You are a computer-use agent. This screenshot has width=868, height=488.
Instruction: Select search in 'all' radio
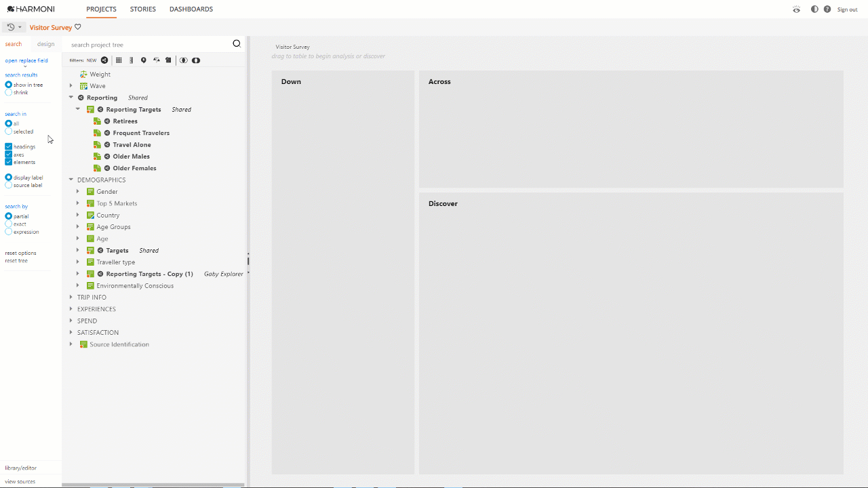pos(9,123)
